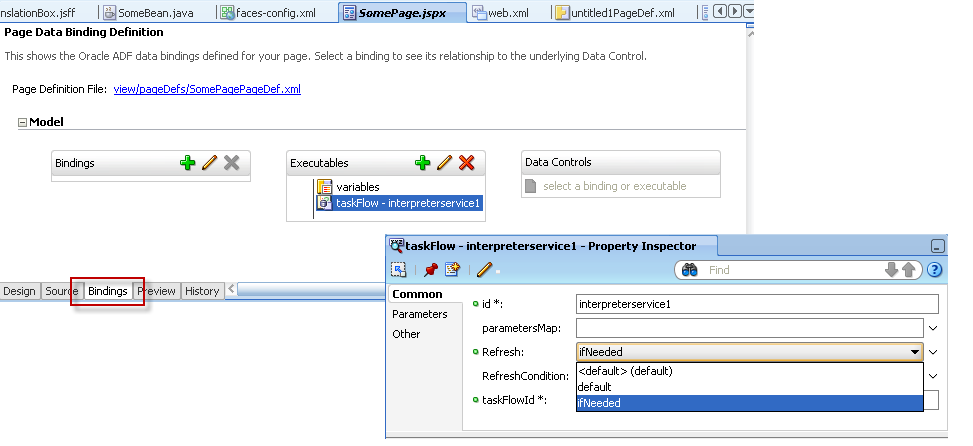Click the 'RefreshCondition:' label
973x446 pixels.
coord(525,376)
